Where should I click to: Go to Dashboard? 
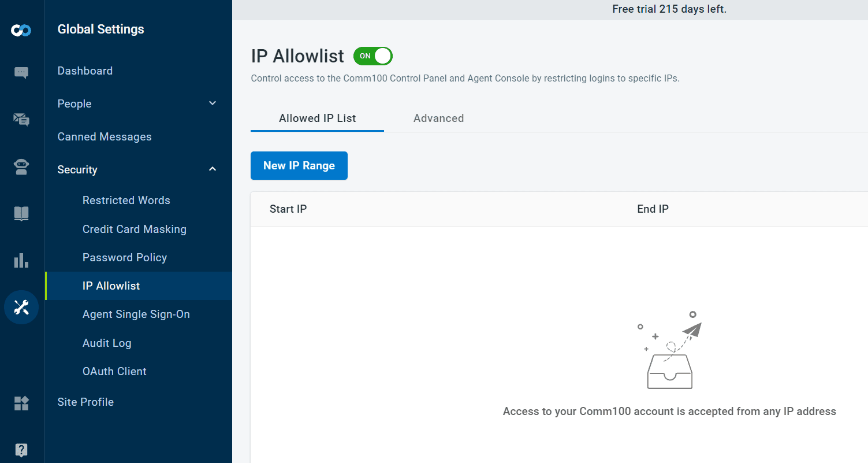pyautogui.click(x=85, y=71)
